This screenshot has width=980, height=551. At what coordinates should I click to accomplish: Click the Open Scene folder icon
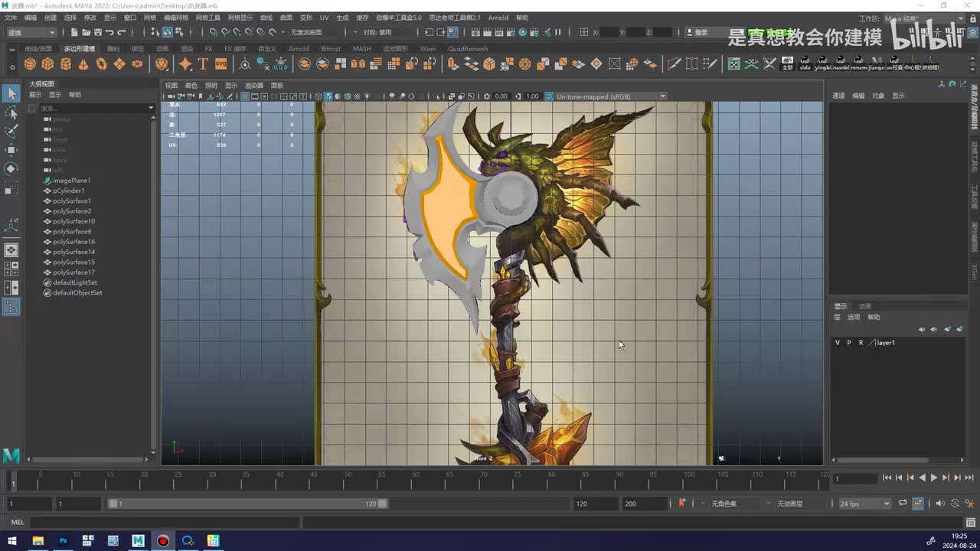coord(86,32)
